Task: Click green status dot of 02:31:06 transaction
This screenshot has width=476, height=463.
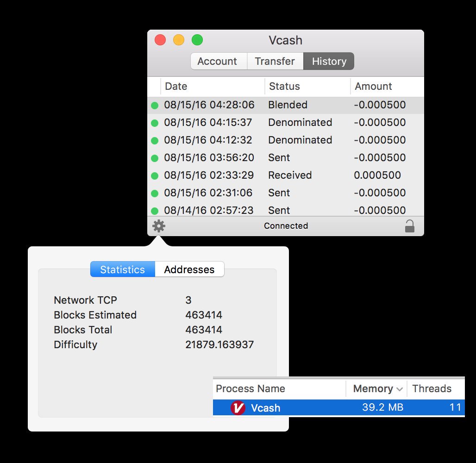Action: (x=155, y=194)
